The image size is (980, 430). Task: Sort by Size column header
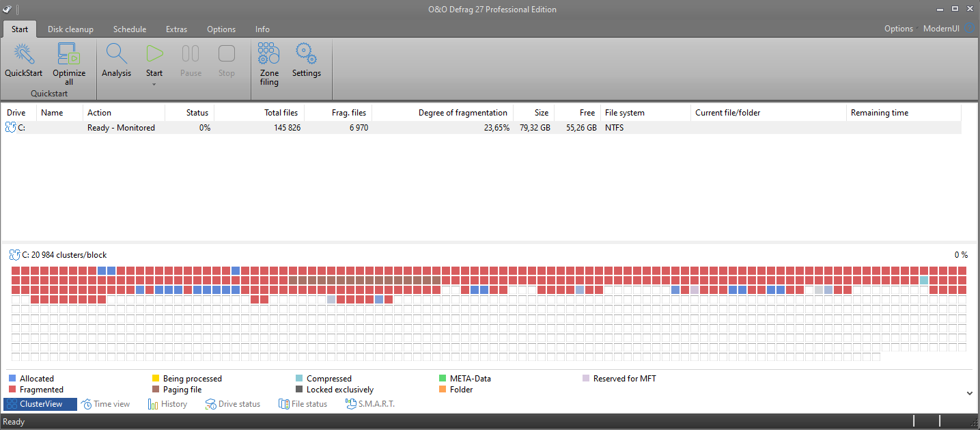point(533,113)
